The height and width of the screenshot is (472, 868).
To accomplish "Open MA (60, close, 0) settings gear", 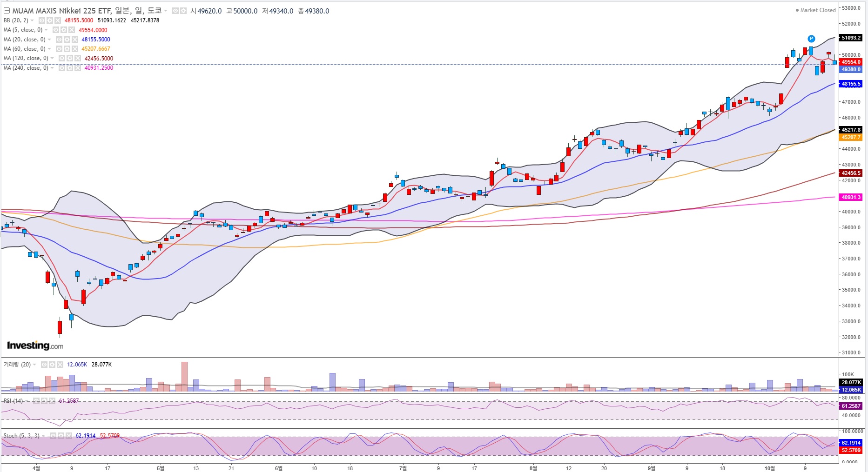I will click(67, 49).
